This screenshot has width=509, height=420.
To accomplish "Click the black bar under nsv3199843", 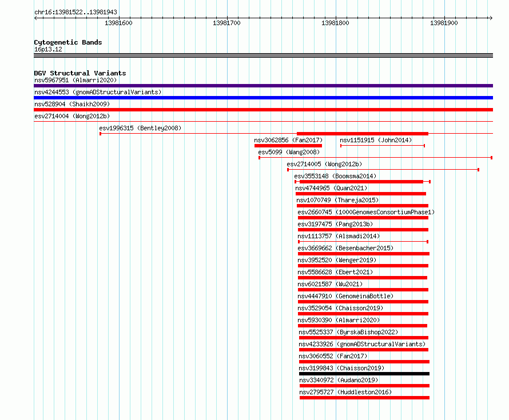I will pyautogui.click(x=364, y=374).
